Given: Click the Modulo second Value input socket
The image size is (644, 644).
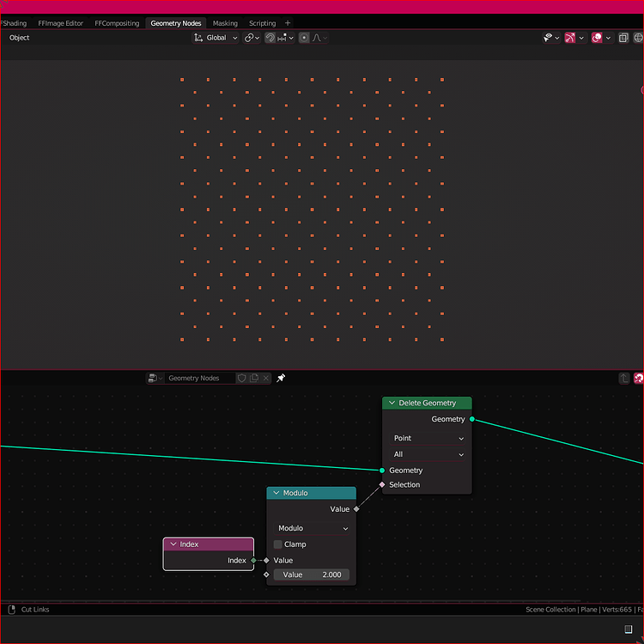Looking at the screenshot, I should [266, 574].
